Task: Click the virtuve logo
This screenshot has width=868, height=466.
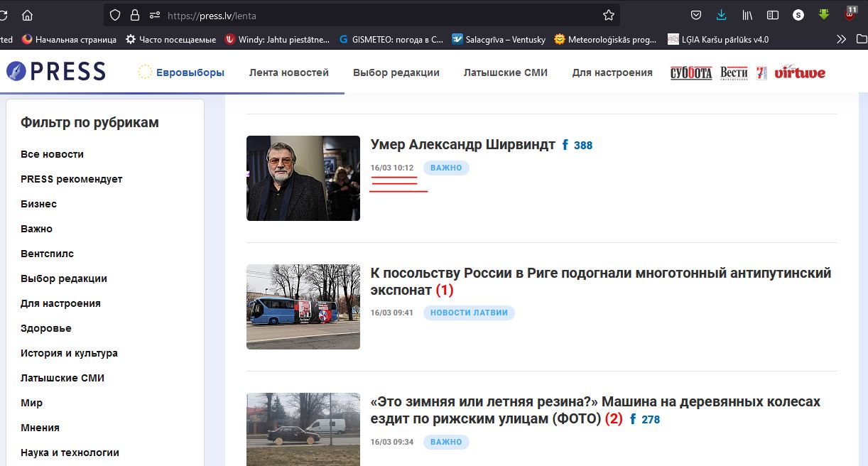Action: click(800, 72)
